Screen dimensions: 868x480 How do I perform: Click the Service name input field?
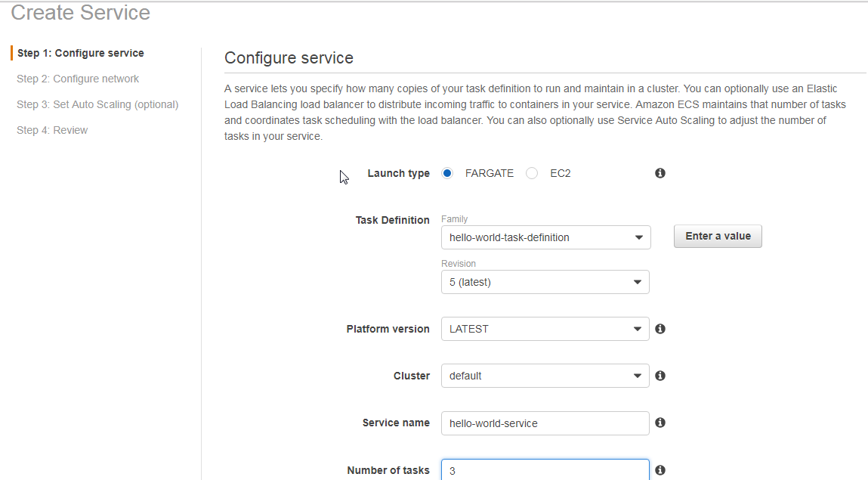[x=545, y=423]
